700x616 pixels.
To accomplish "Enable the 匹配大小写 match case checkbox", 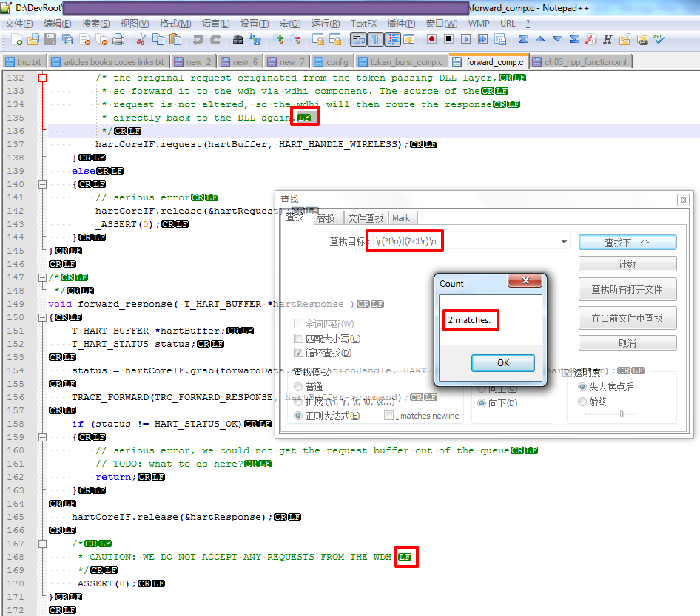I will click(x=299, y=339).
